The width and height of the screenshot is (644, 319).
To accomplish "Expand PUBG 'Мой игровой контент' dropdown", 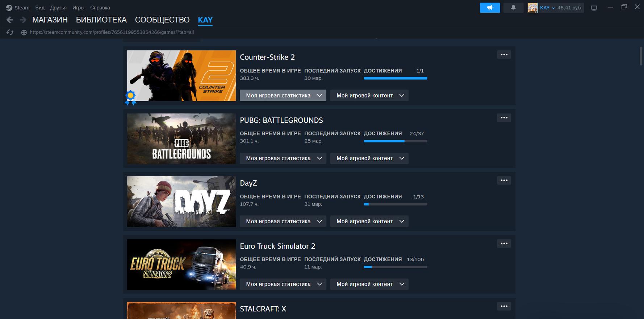I will click(x=369, y=158).
